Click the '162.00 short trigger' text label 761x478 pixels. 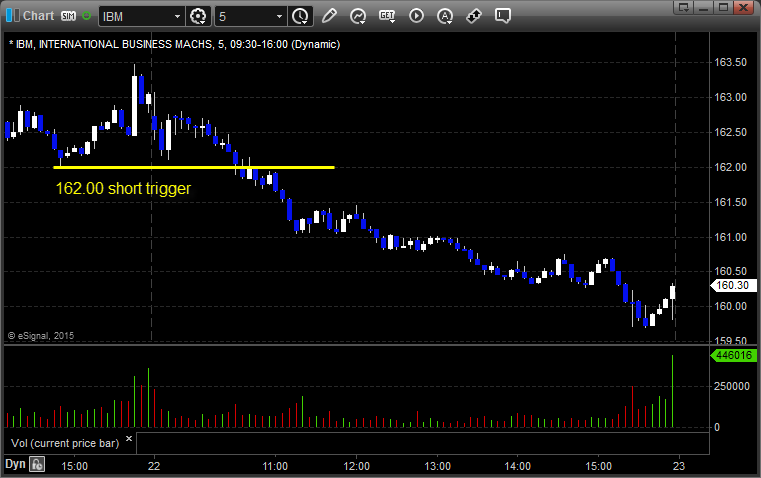tap(123, 188)
